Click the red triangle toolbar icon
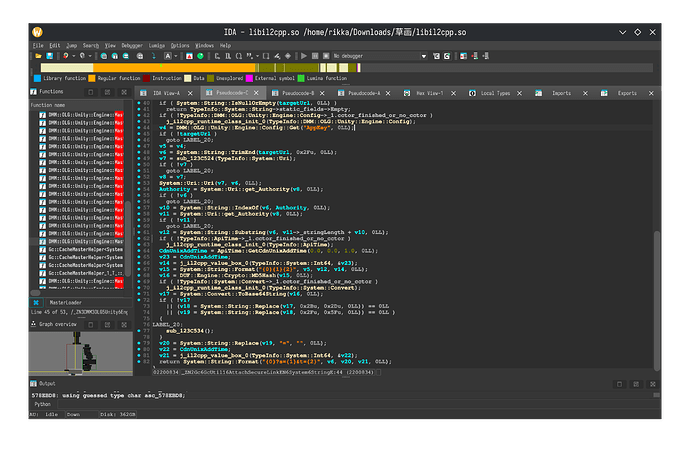Viewport: 690px width, 452px height. click(189, 56)
